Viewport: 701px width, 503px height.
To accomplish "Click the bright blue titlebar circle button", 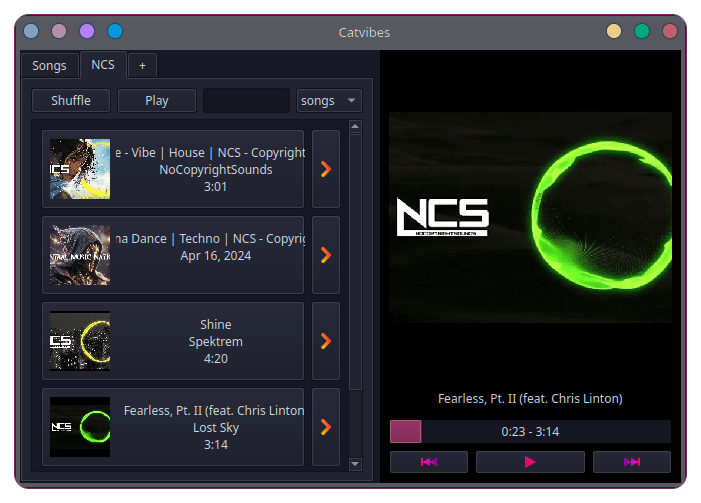I will pyautogui.click(x=115, y=31).
